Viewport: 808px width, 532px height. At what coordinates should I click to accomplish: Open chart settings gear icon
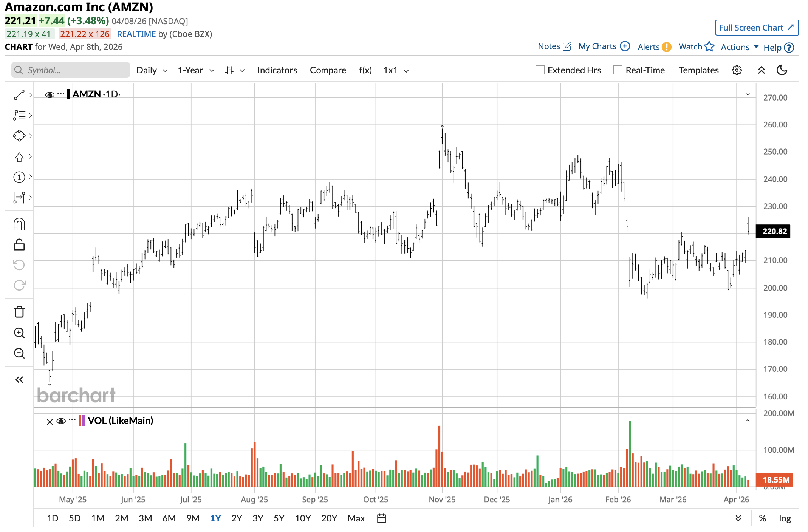coord(737,70)
